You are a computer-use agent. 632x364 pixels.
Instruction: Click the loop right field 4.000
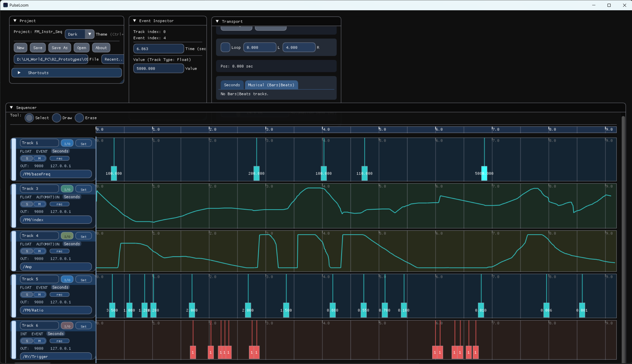[299, 47]
